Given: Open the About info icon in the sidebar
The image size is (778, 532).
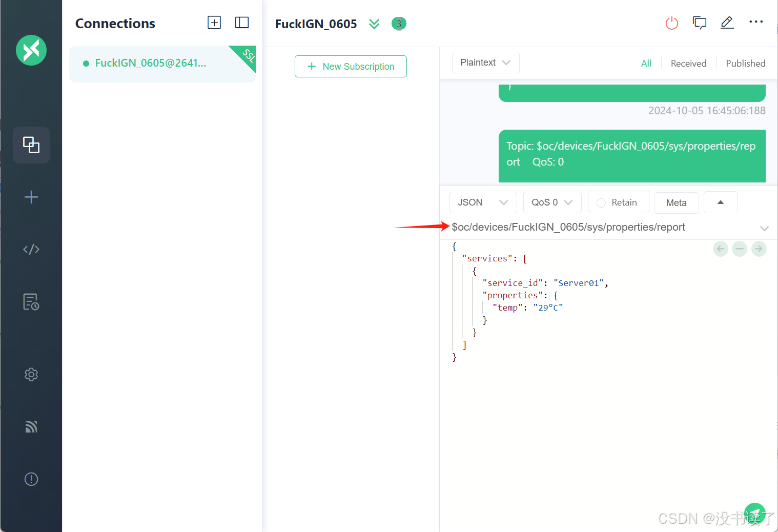Looking at the screenshot, I should coord(31,479).
